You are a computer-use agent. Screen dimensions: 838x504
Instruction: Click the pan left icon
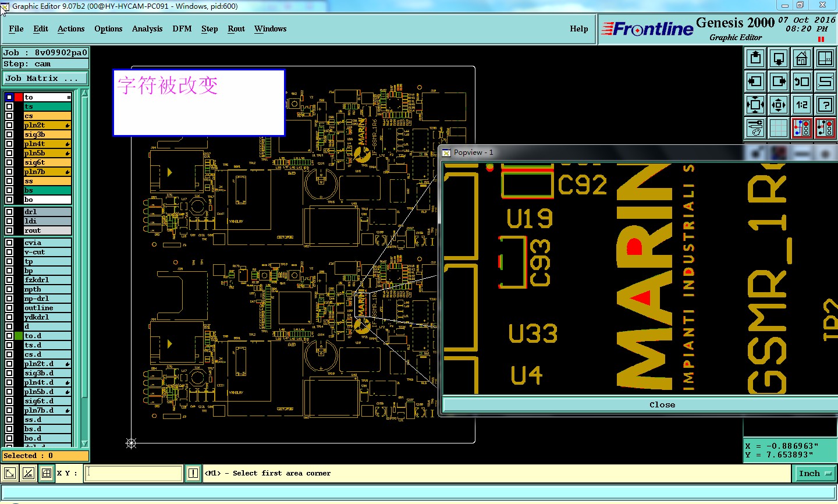755,81
